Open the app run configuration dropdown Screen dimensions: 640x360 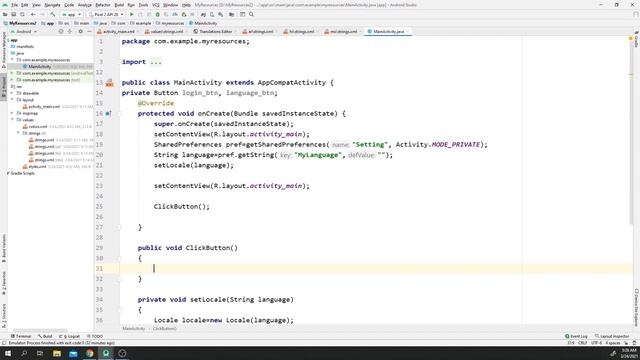pyautogui.click(x=71, y=14)
